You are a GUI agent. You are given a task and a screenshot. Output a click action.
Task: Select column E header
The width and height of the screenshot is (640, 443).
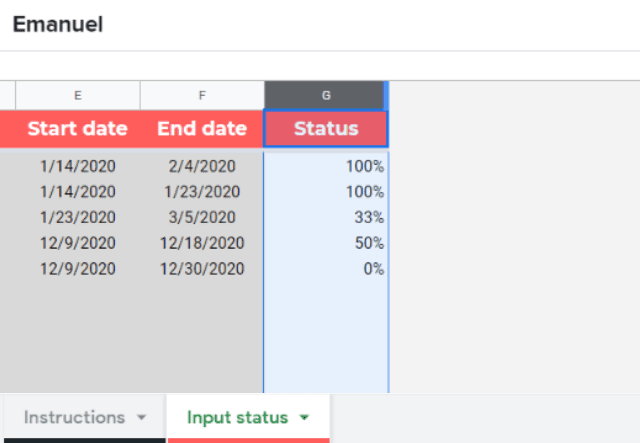pos(78,96)
